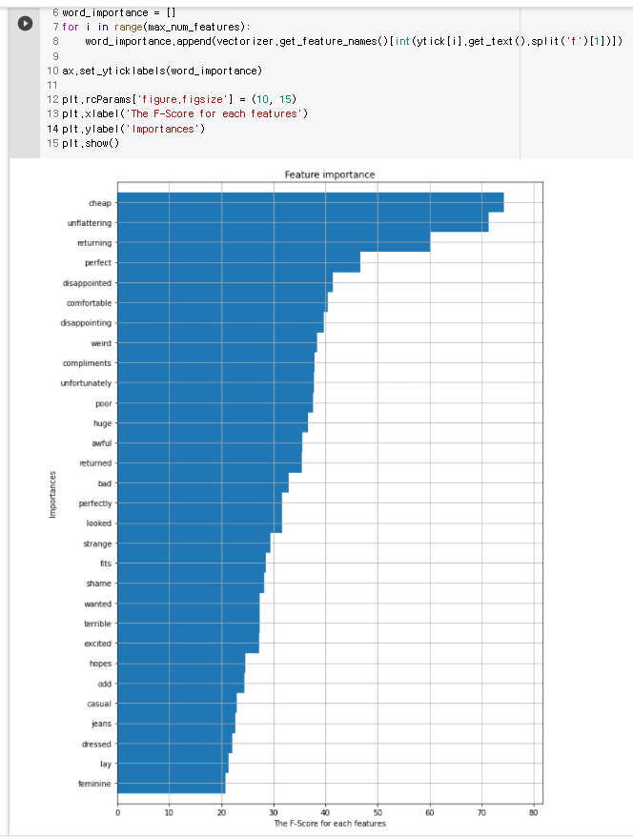Click the 'cheap' y-axis label
633x840 pixels.
pos(99,203)
